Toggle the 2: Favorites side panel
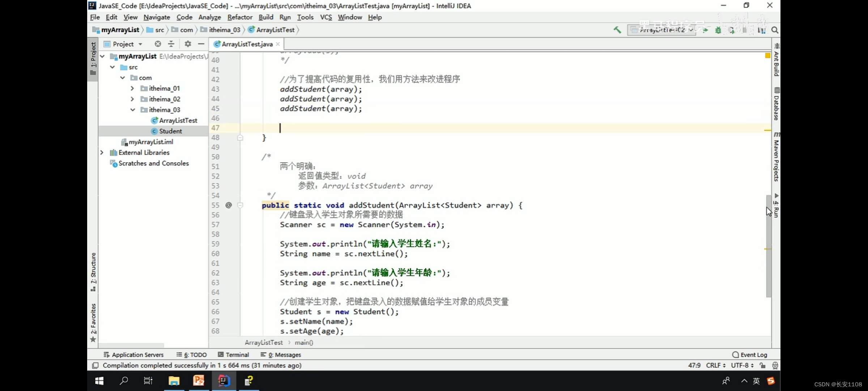This screenshot has height=391, width=868. 93,323
